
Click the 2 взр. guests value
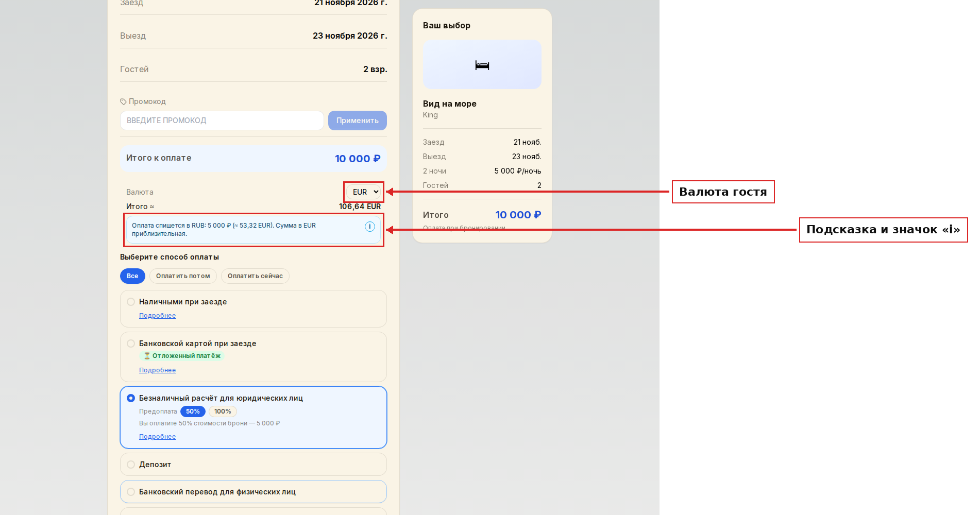pyautogui.click(x=375, y=69)
